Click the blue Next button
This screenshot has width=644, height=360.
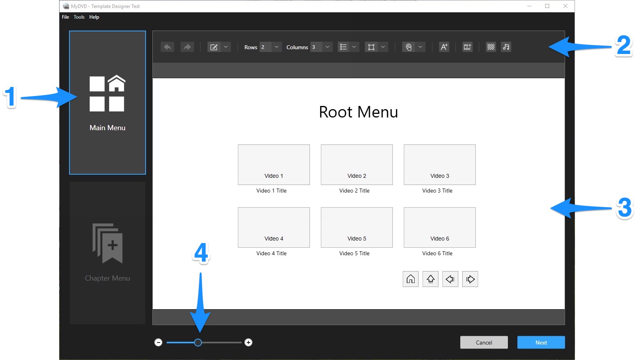click(x=541, y=343)
